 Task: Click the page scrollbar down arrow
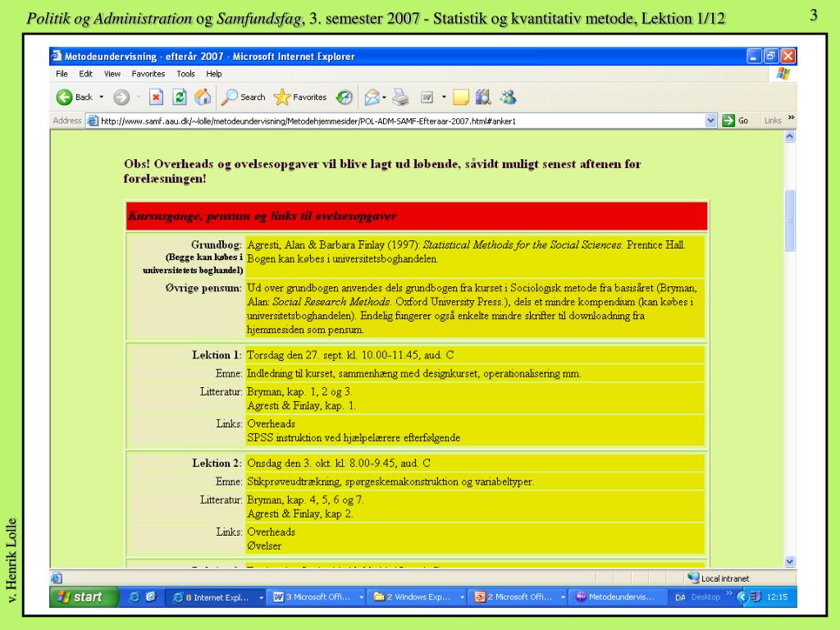790,561
